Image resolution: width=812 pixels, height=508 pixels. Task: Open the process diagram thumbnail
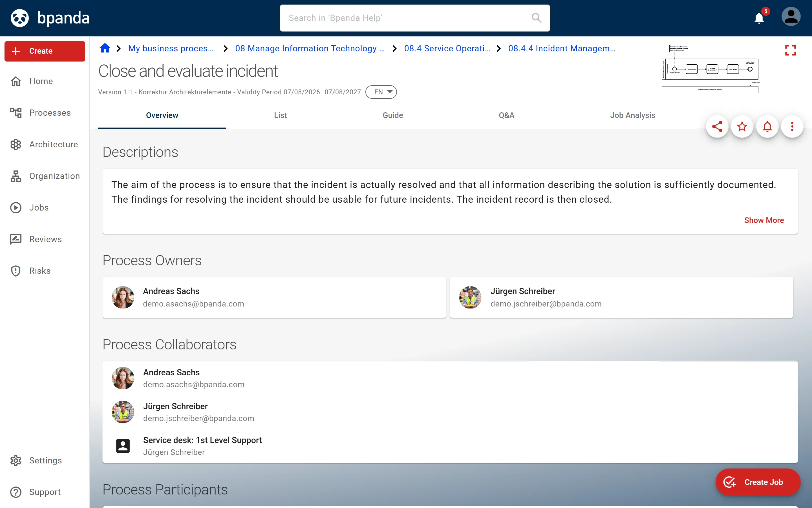(x=710, y=69)
